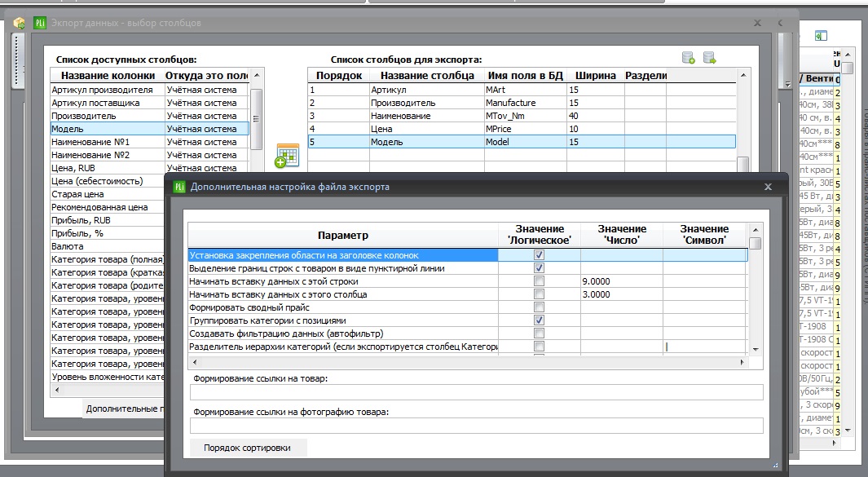
Task: Click Название колонки header in available list
Action: tap(108, 75)
